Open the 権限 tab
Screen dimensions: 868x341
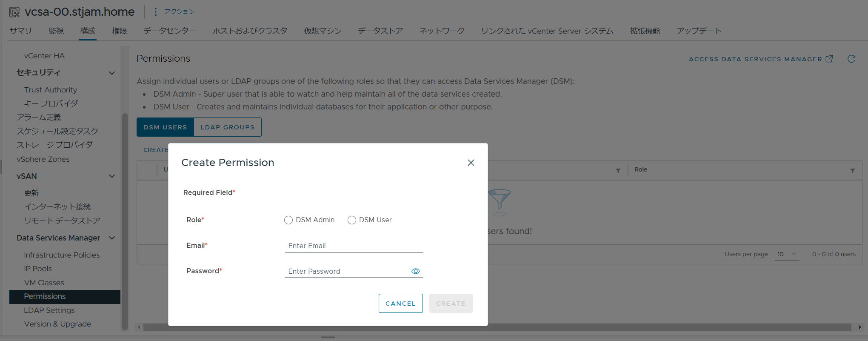coord(120,31)
